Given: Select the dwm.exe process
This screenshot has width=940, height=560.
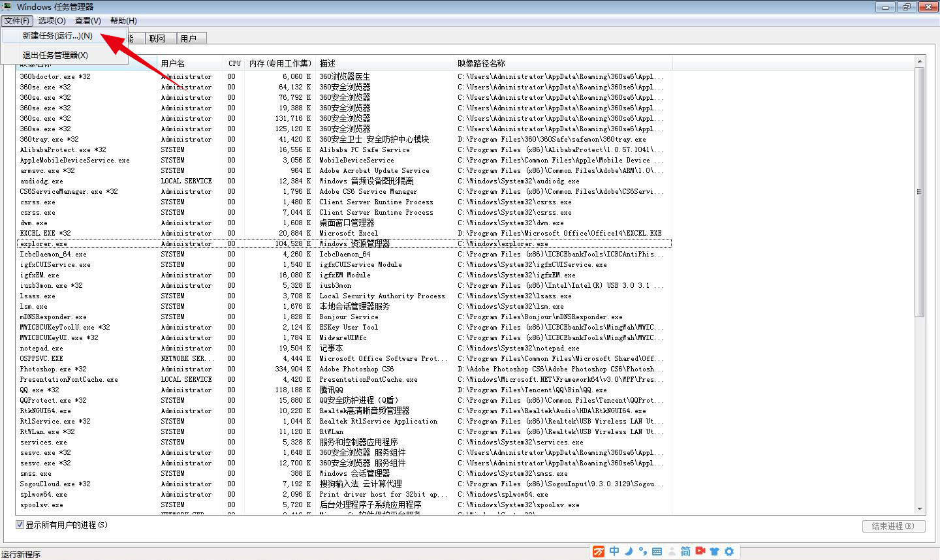Looking at the screenshot, I should [x=344, y=223].
